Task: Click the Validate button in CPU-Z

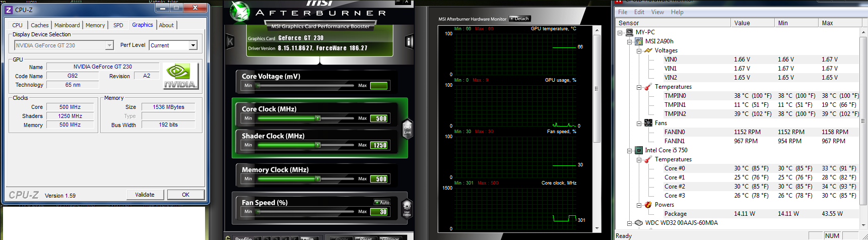Action: click(x=145, y=195)
